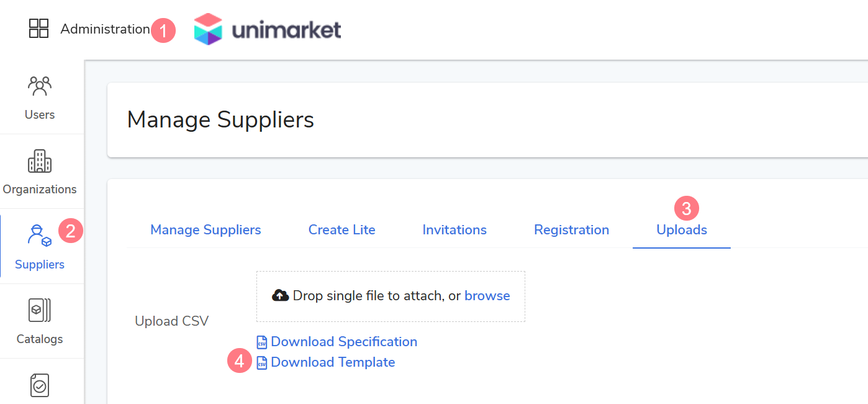Click the document checkmark icon below Catalogs
Image resolution: width=868 pixels, height=404 pixels.
pos(40,385)
